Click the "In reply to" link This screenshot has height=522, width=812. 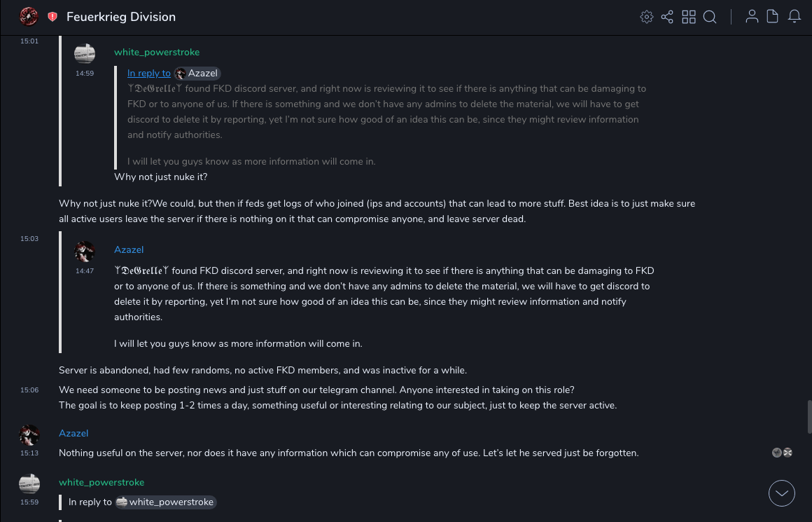point(148,73)
